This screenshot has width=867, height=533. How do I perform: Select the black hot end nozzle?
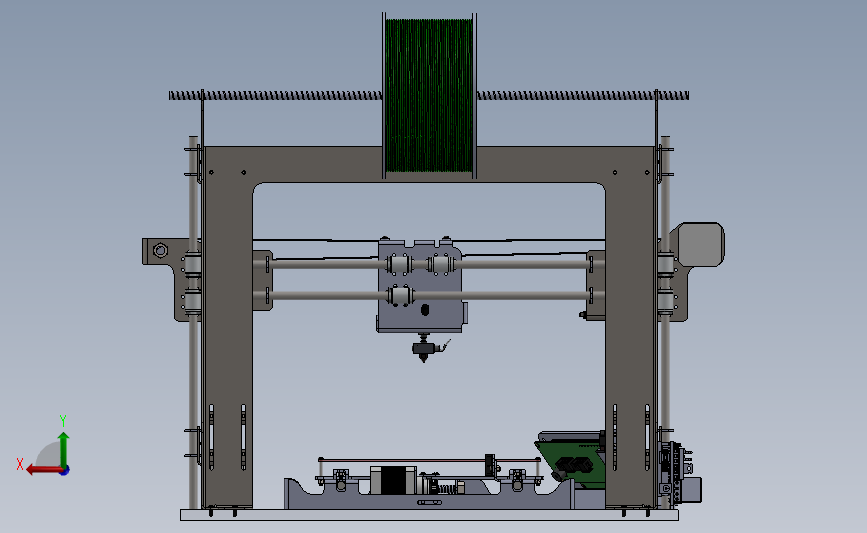click(x=423, y=351)
